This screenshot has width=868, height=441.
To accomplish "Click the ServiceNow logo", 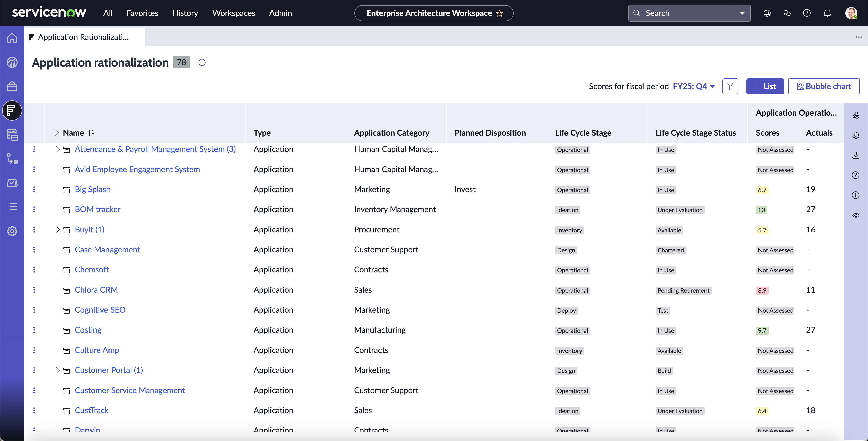I will [49, 13].
